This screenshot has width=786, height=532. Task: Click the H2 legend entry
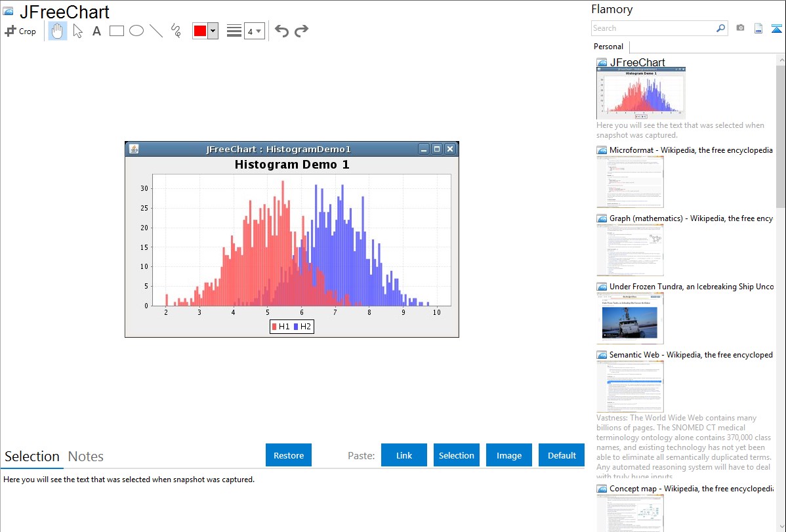click(x=302, y=327)
